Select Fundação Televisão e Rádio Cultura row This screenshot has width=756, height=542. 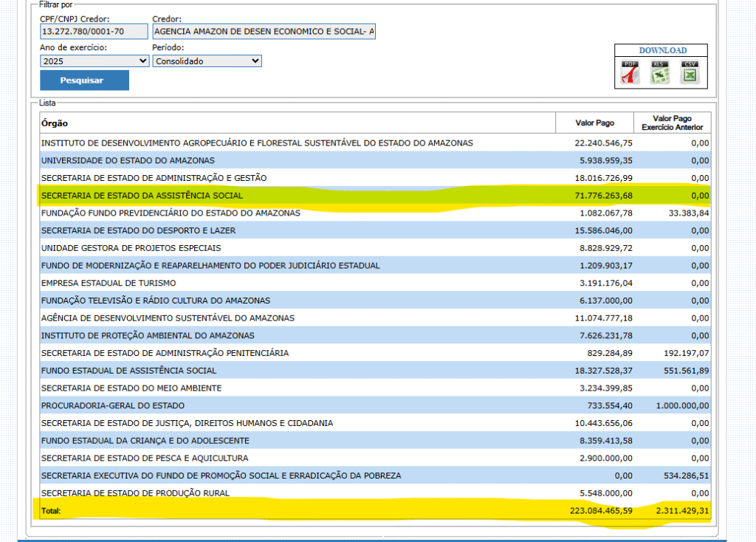tap(375, 301)
